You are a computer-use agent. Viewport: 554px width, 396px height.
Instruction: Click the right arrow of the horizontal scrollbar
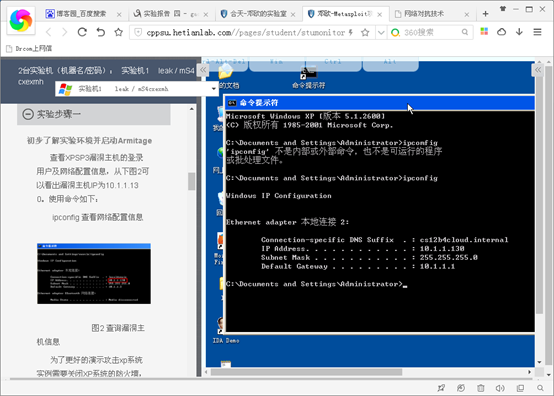coord(529,372)
